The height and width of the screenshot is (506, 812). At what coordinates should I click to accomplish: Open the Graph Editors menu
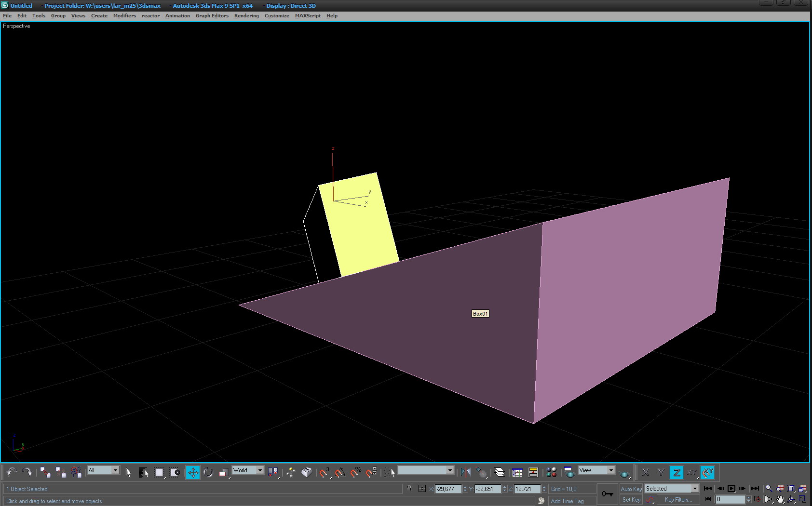(212, 16)
